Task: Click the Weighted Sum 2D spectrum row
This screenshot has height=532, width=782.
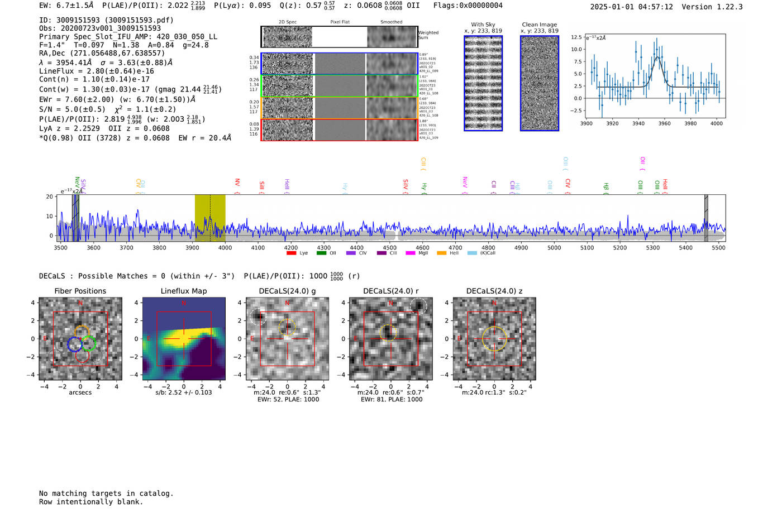Action: point(340,37)
